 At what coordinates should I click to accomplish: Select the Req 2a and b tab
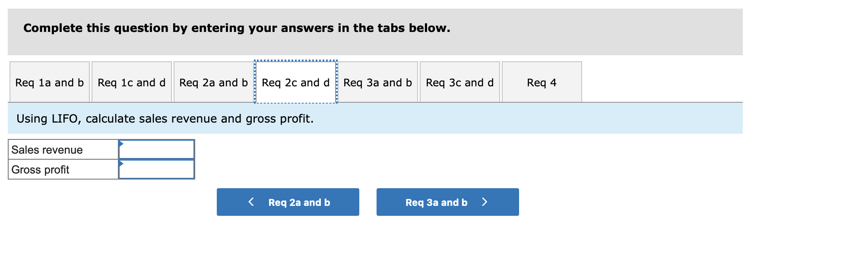[213, 82]
